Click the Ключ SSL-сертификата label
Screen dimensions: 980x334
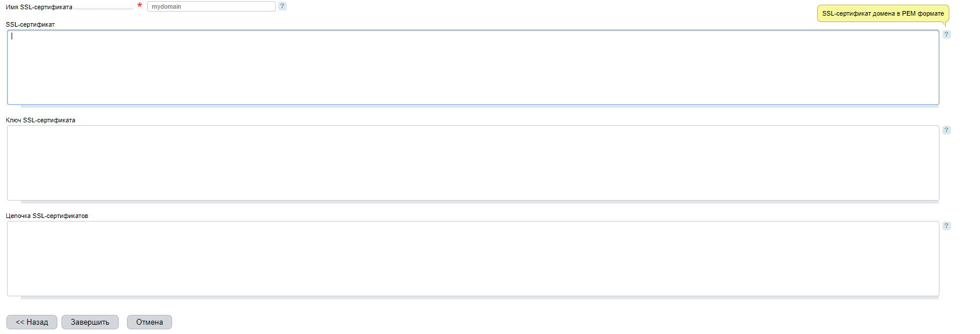point(41,121)
